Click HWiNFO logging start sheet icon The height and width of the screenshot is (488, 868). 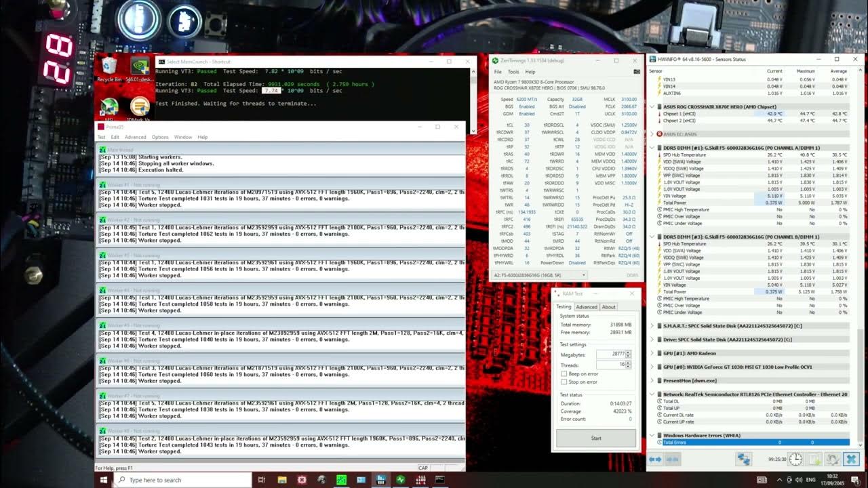[x=814, y=460]
